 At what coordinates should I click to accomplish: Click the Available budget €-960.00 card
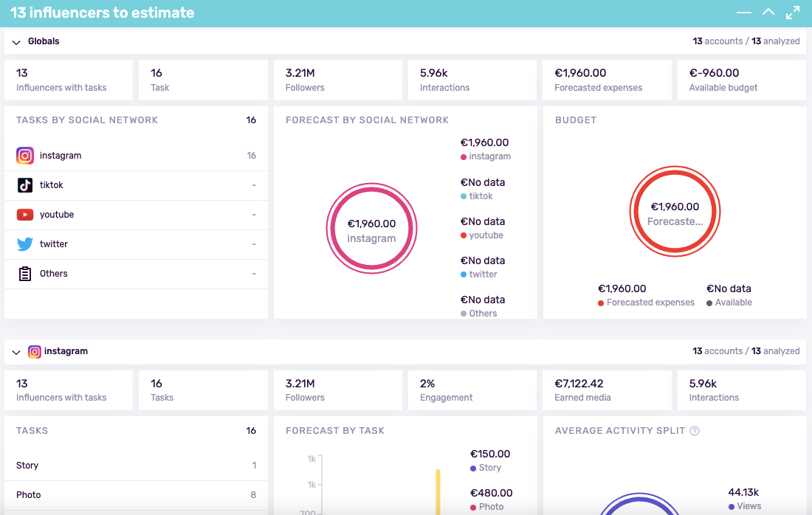741,80
